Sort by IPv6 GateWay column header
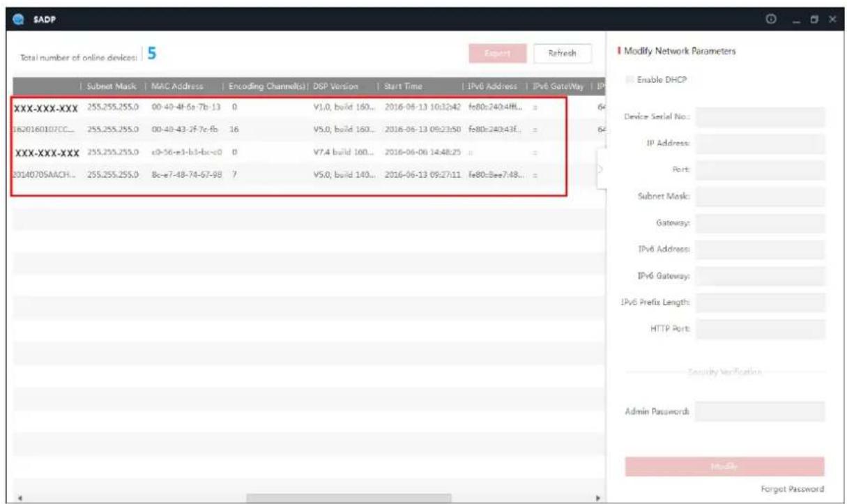Viewport: 847px width, 504px height. pos(559,86)
